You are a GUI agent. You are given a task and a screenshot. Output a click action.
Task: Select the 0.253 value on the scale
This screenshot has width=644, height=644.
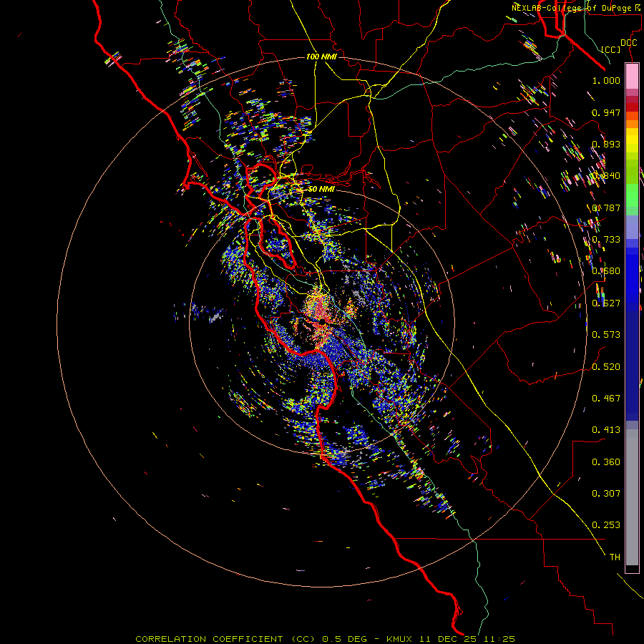[x=606, y=525]
